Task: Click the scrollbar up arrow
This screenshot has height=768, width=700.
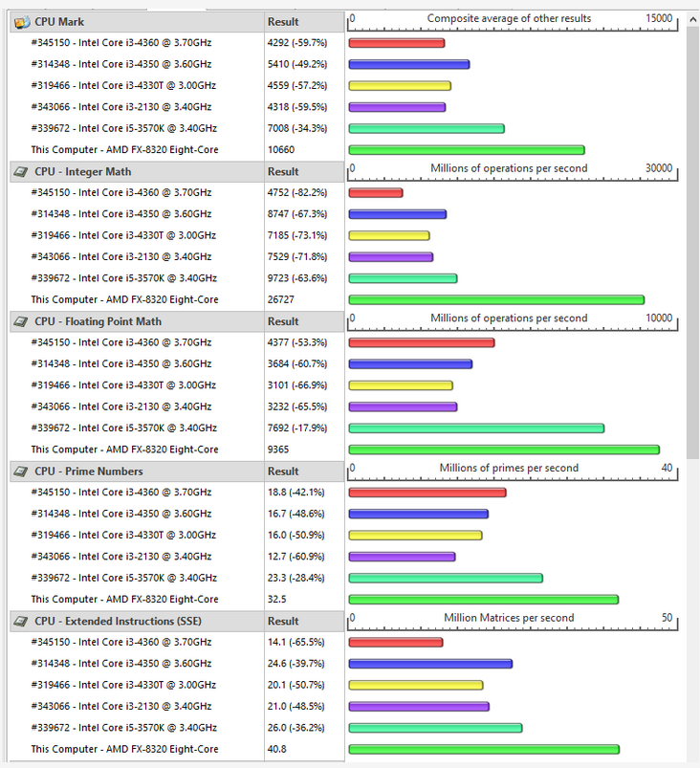Action: (x=692, y=19)
